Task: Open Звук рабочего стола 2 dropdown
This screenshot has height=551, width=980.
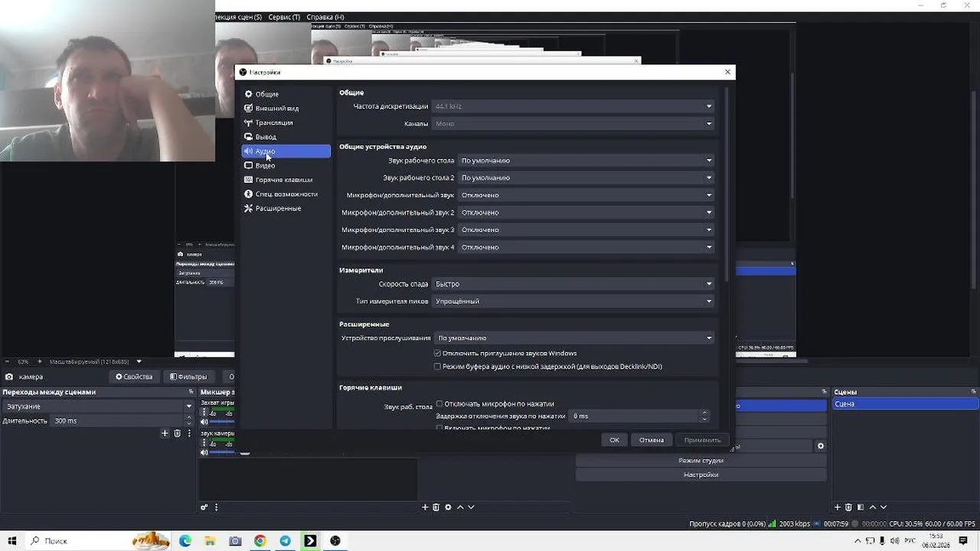Action: click(x=586, y=178)
